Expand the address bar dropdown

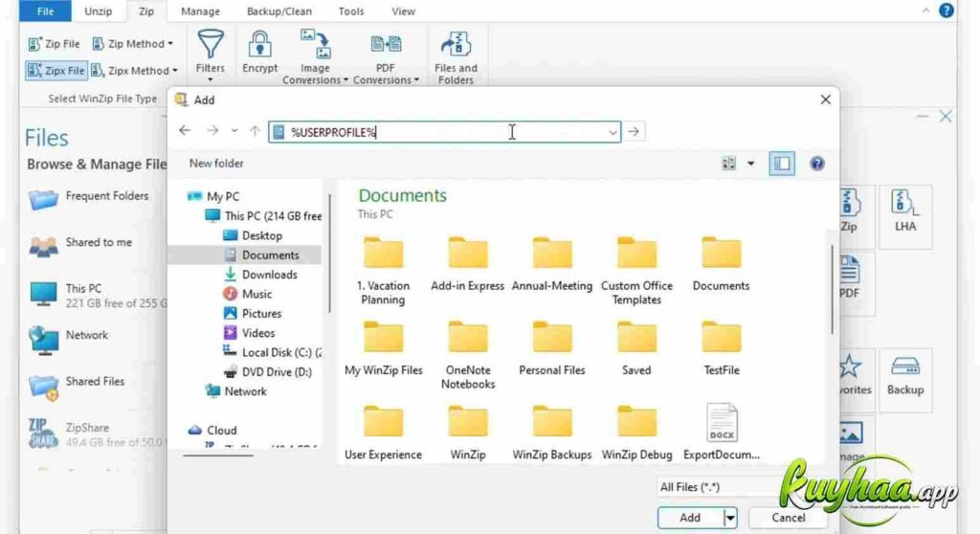tap(612, 132)
